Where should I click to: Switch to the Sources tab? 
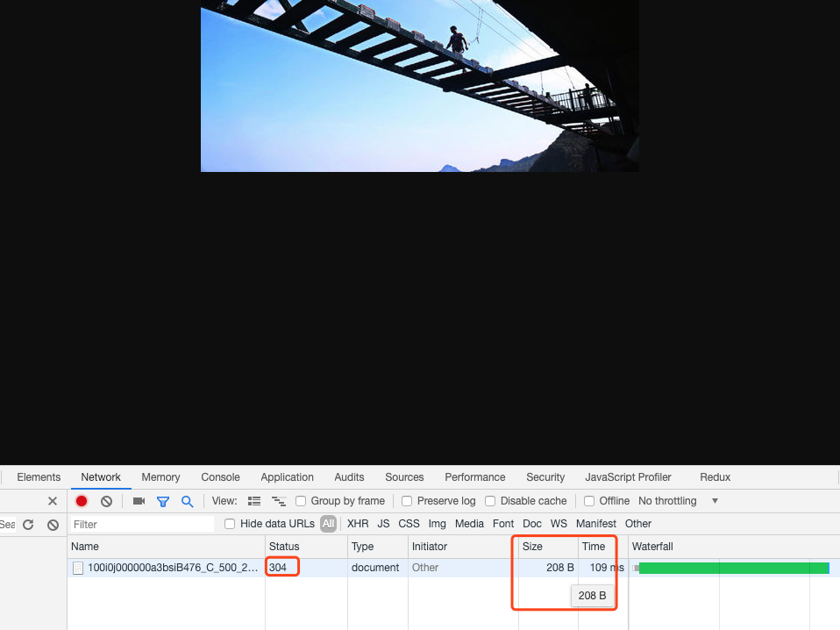(404, 477)
